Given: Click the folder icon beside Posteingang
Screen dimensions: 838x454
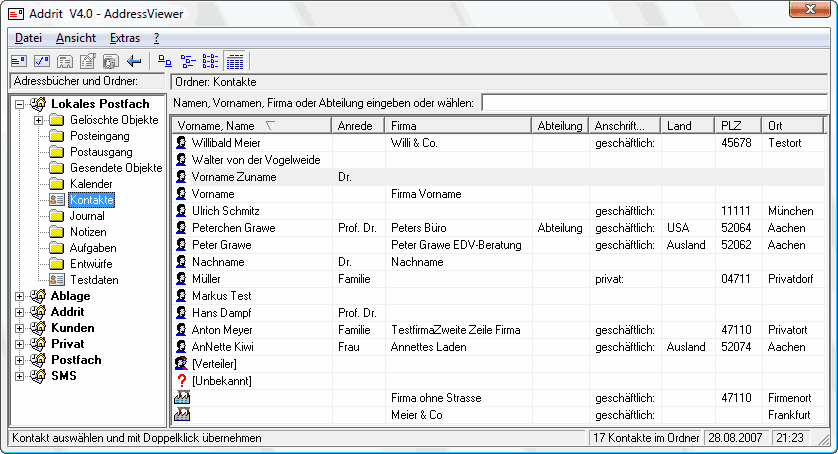Looking at the screenshot, I should point(57,136).
